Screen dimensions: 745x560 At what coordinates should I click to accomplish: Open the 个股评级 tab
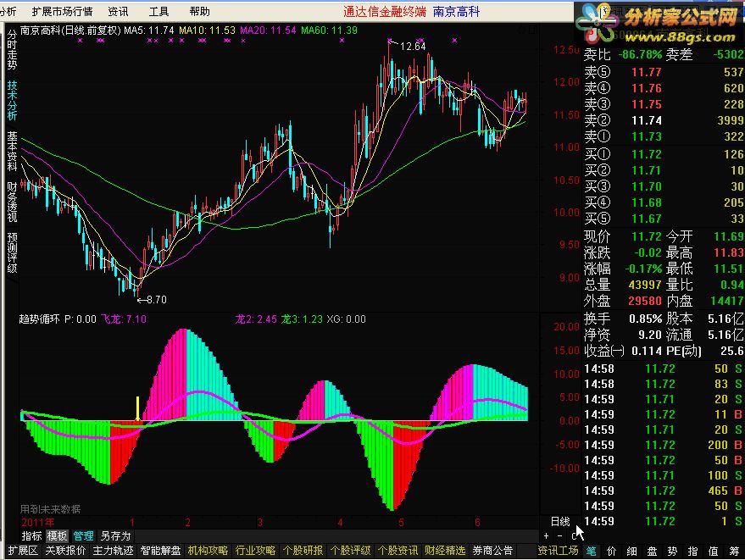(351, 551)
